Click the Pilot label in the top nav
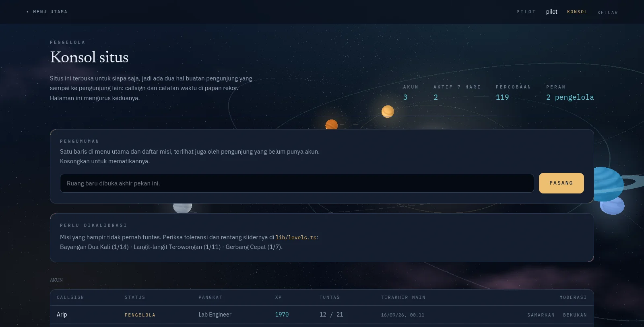Image resolution: width=644 pixels, height=327 pixels. (526, 12)
